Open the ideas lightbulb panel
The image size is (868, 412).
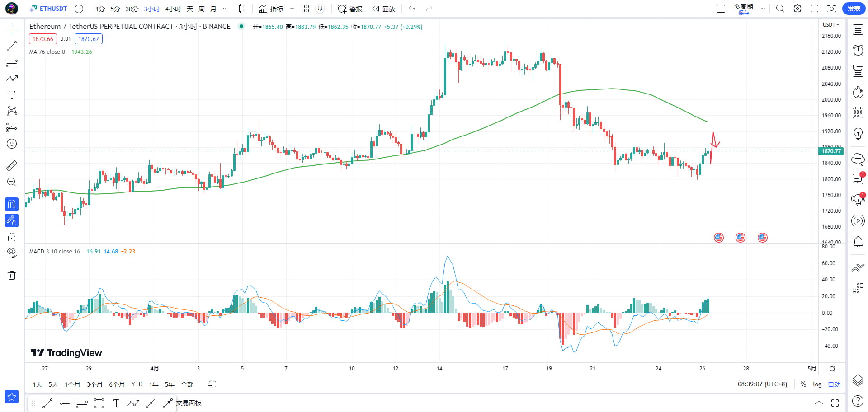858,134
